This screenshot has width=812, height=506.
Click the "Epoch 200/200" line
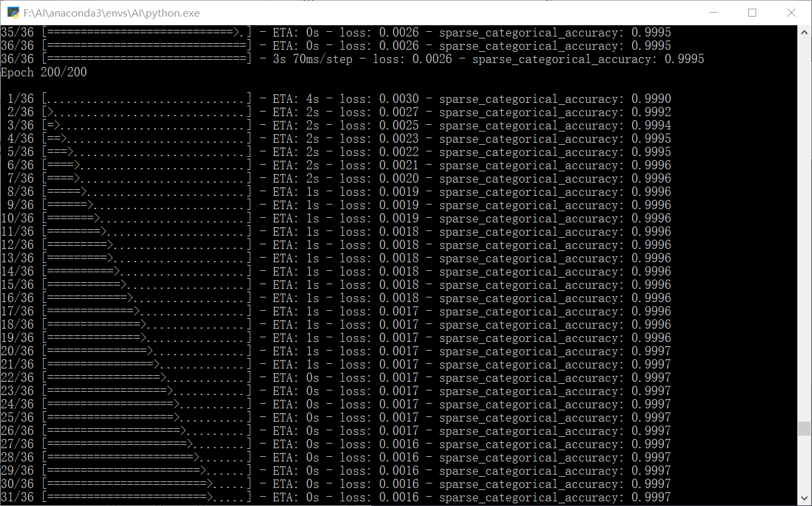pos(44,72)
